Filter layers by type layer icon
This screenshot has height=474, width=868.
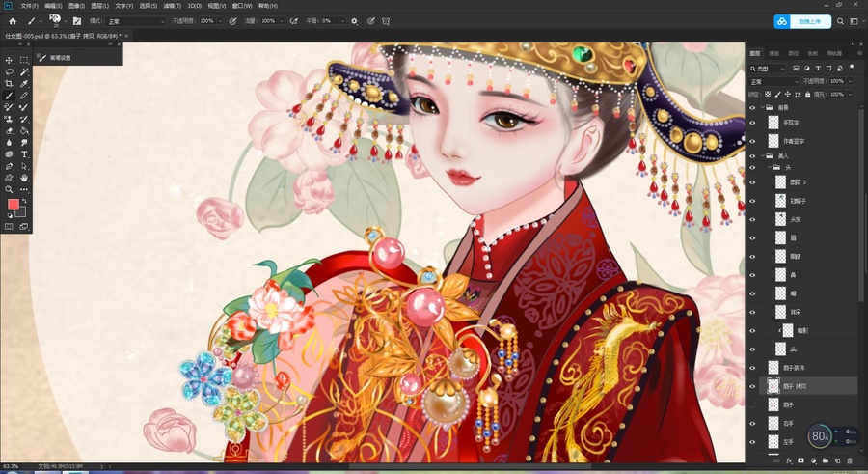pos(818,69)
